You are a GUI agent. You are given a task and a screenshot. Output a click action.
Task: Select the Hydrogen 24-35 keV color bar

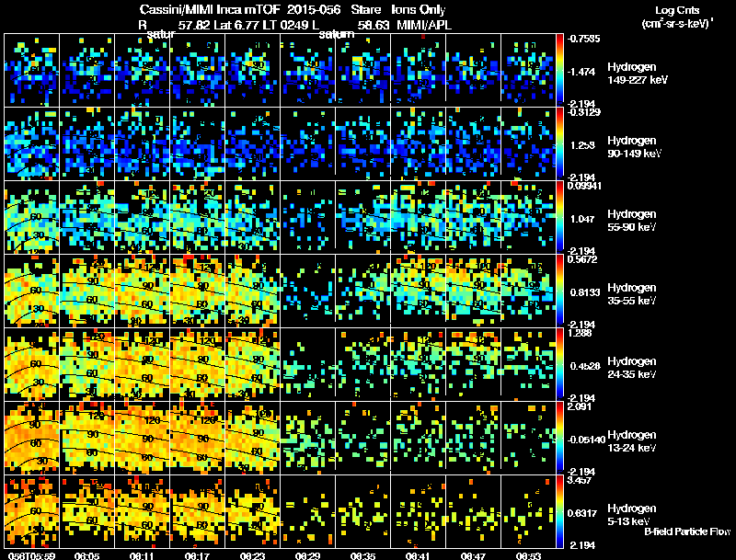pyautogui.click(x=559, y=364)
